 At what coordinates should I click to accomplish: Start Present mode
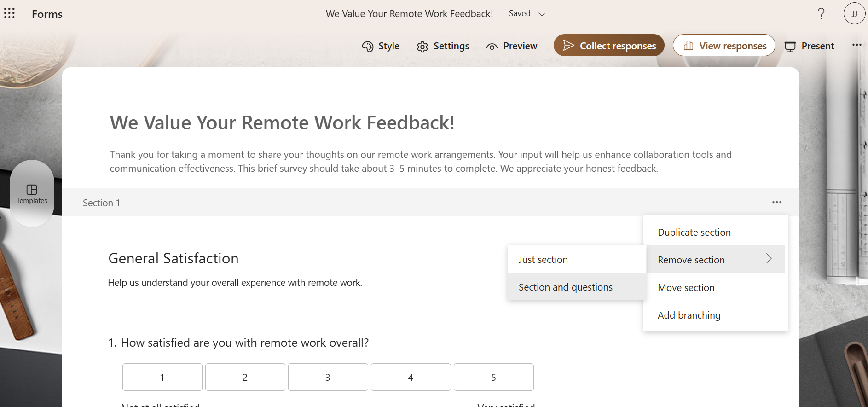coord(809,46)
